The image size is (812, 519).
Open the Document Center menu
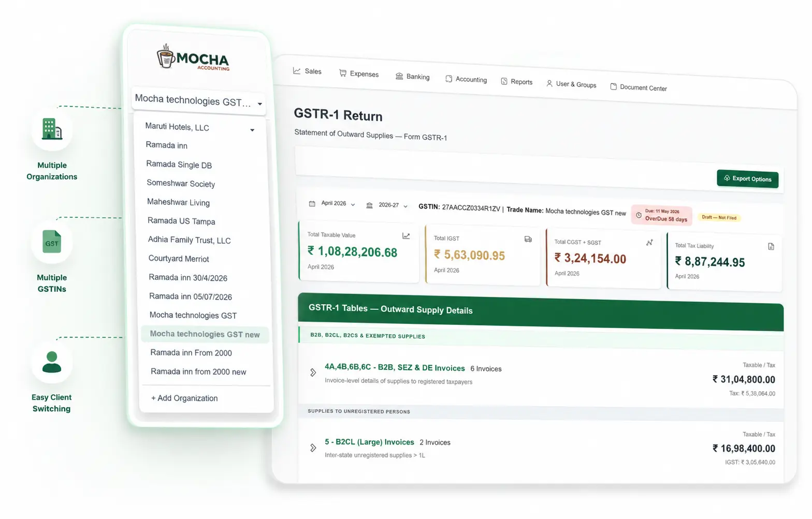(x=639, y=87)
